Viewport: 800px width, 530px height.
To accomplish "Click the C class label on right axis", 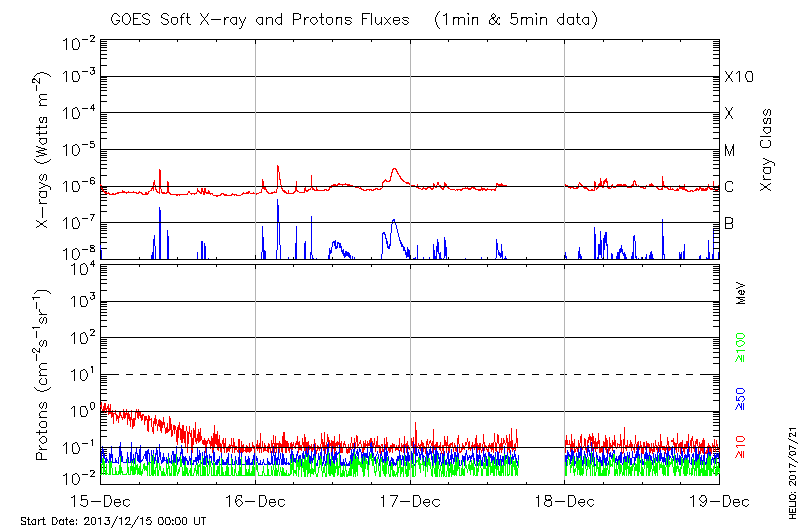I will coord(729,187).
